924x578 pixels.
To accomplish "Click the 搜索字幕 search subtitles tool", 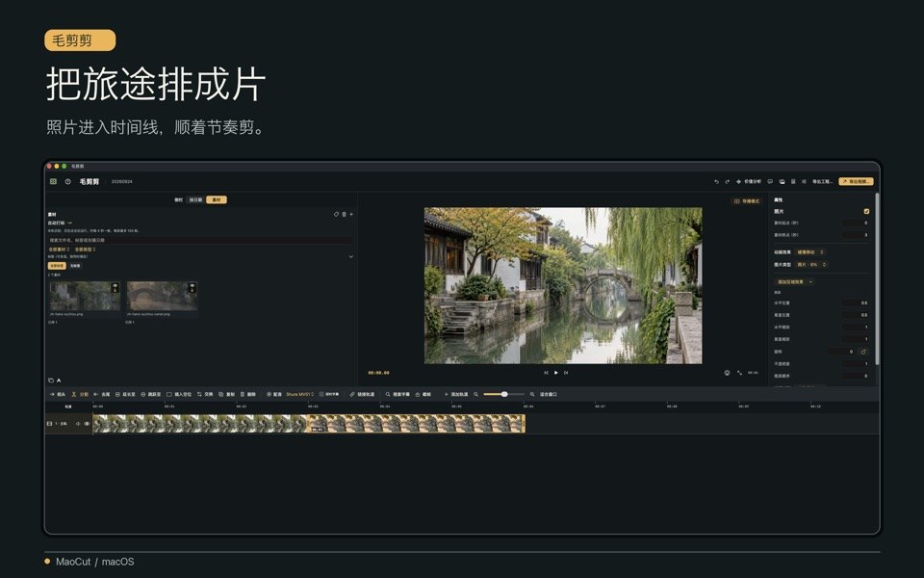I will point(398,394).
